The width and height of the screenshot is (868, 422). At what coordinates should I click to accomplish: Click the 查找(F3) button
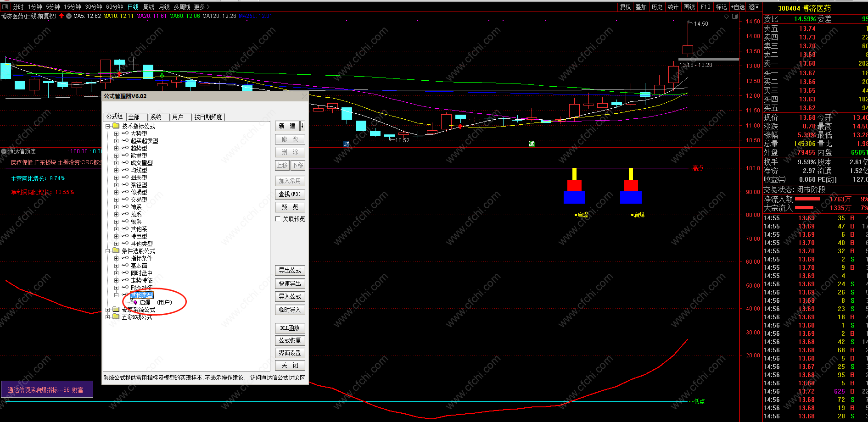coord(290,194)
